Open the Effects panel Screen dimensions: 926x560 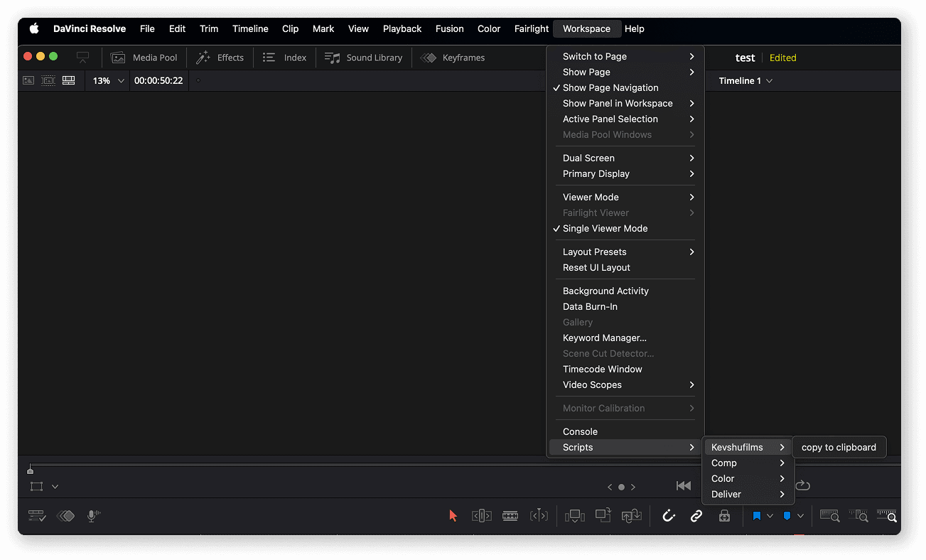coord(220,58)
